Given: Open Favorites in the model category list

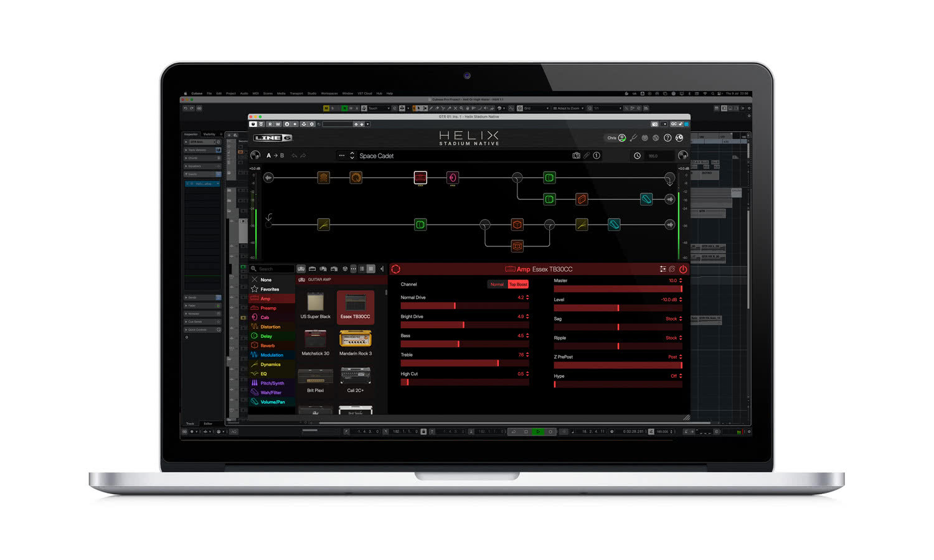Looking at the screenshot, I should tap(271, 289).
